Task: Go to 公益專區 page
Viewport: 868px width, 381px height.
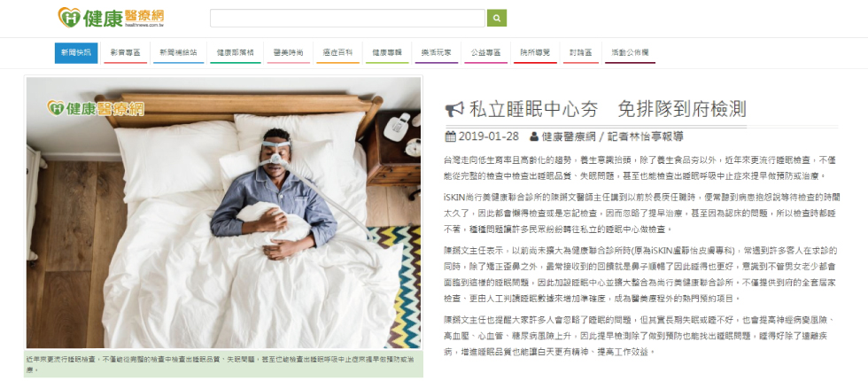Action: [485, 53]
